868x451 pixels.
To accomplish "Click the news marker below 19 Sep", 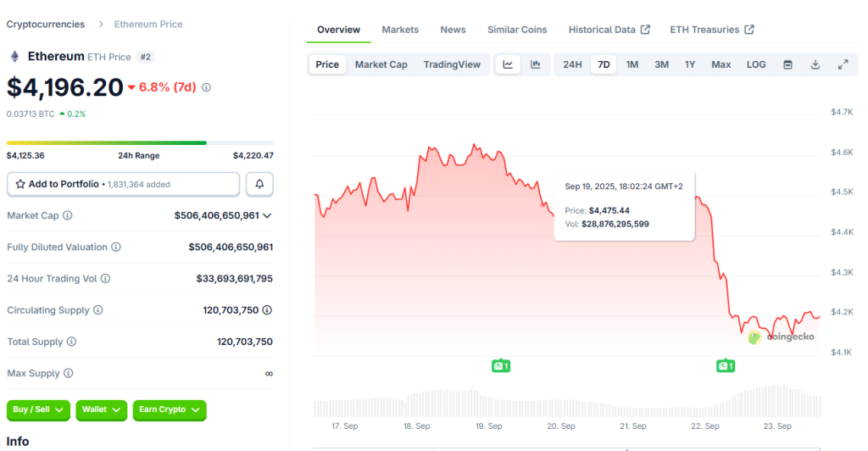I will click(500, 366).
